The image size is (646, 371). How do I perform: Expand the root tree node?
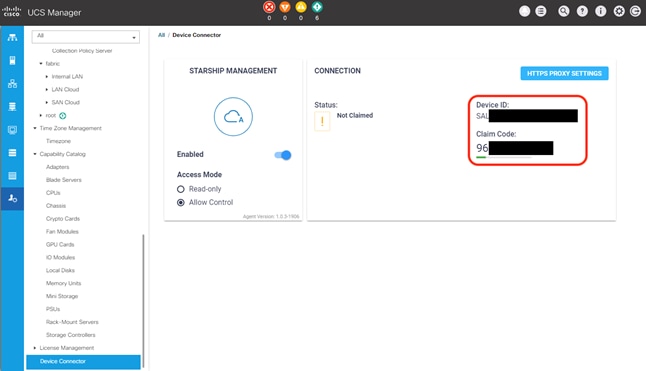[41, 115]
